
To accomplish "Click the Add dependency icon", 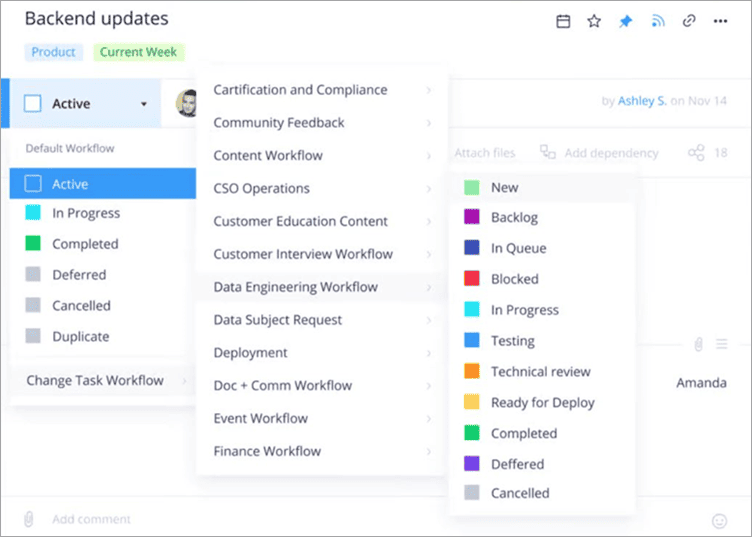I will pyautogui.click(x=548, y=152).
